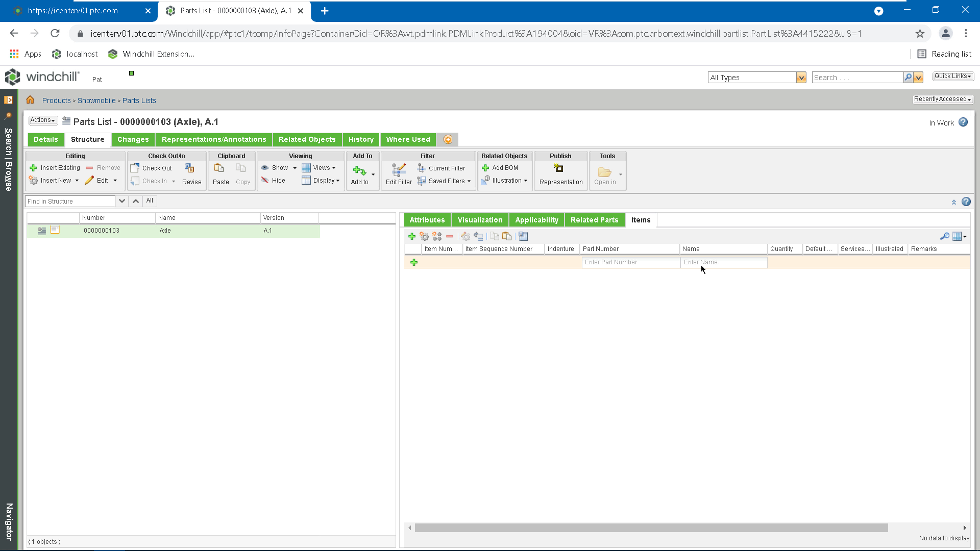Viewport: 980px width, 551px height.
Task: Open the Changes tab
Action: point(133,139)
